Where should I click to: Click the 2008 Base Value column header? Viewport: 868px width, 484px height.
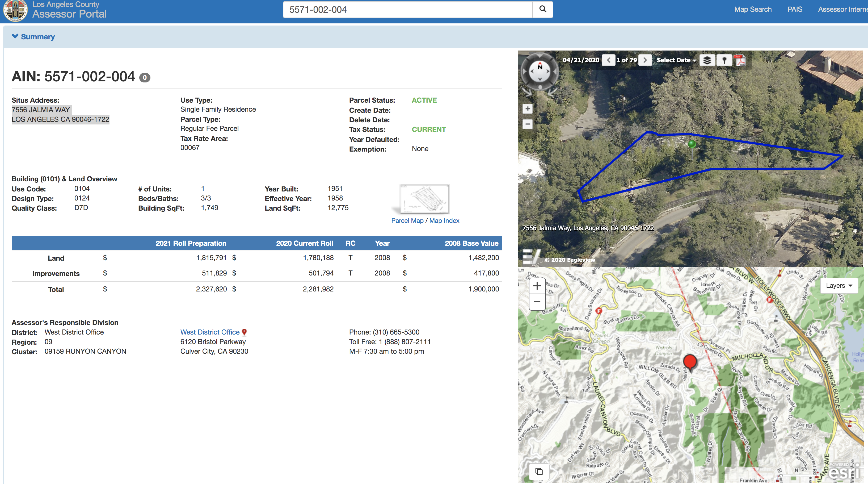(x=471, y=244)
